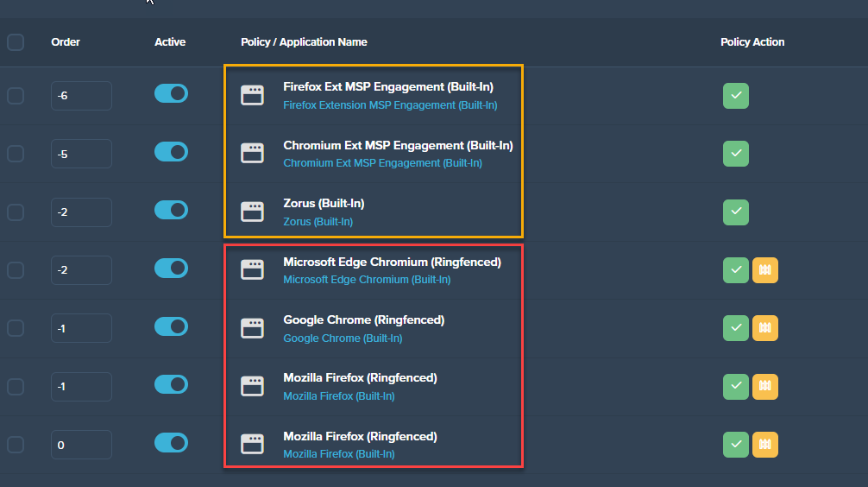Click the green permit checkmark in the Zorus row
This screenshot has height=487, width=868.
[735, 212]
